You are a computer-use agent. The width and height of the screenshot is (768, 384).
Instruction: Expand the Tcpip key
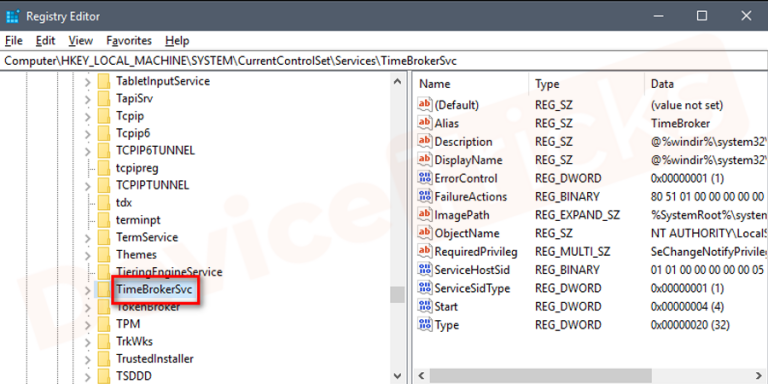click(x=88, y=117)
